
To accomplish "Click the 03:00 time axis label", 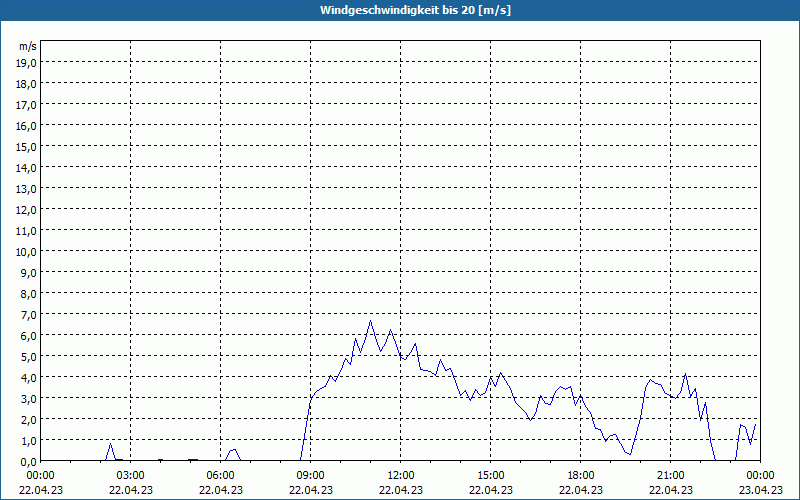I will pos(131,476).
